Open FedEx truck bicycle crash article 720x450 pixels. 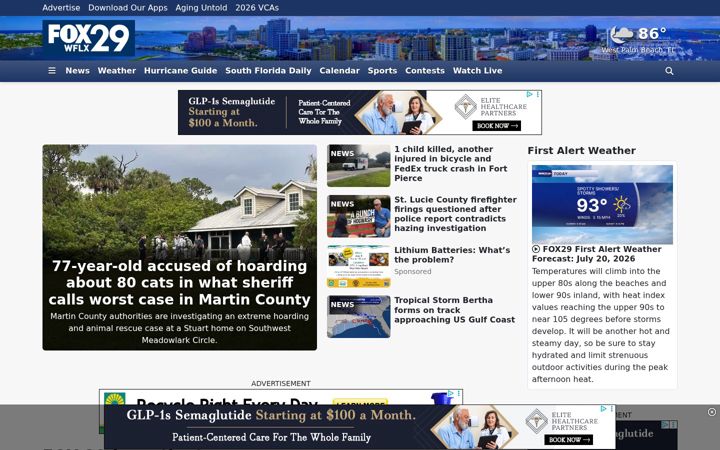pyautogui.click(x=450, y=163)
